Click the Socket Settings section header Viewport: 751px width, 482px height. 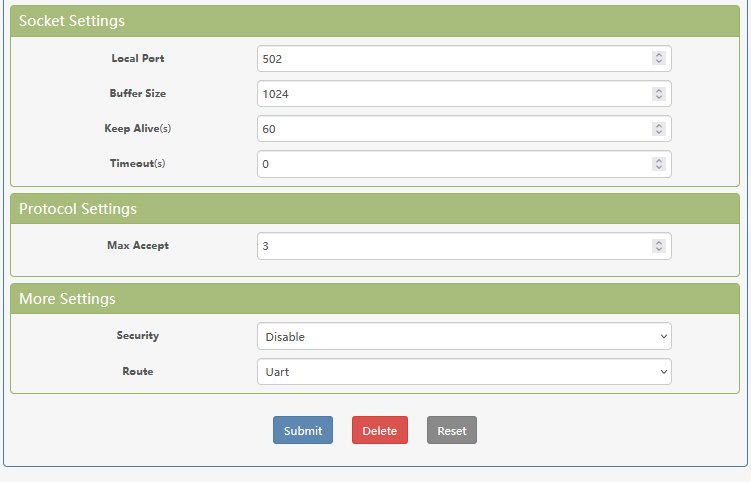click(x=375, y=21)
